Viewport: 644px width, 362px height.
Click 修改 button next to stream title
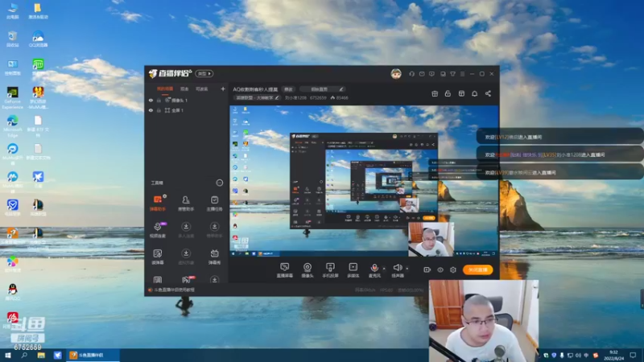coord(288,89)
